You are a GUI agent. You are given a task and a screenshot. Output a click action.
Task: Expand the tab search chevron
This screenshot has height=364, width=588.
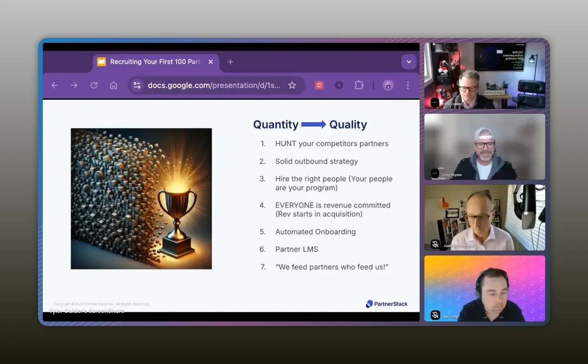[x=409, y=62]
